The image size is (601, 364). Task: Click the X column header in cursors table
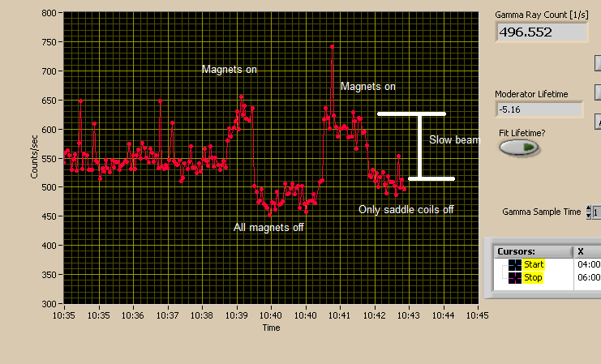click(587, 252)
